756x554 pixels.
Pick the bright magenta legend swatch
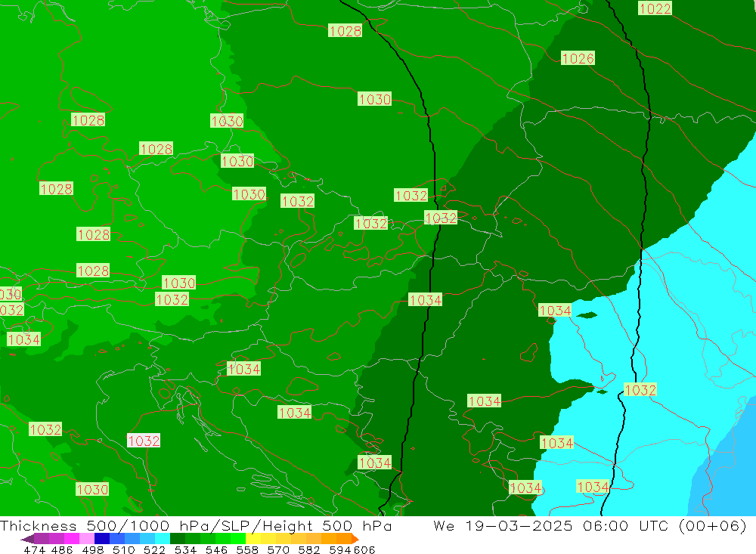[x=72, y=539]
